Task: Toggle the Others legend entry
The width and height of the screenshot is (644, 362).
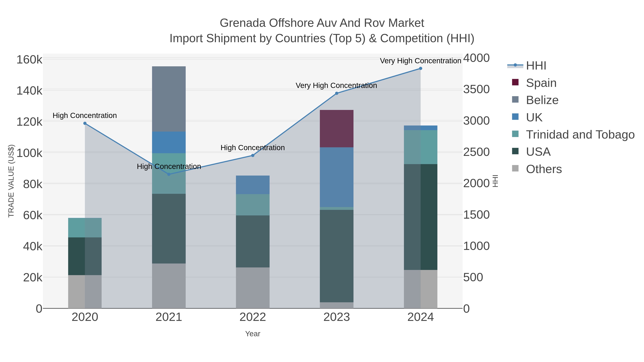Action: [537, 169]
